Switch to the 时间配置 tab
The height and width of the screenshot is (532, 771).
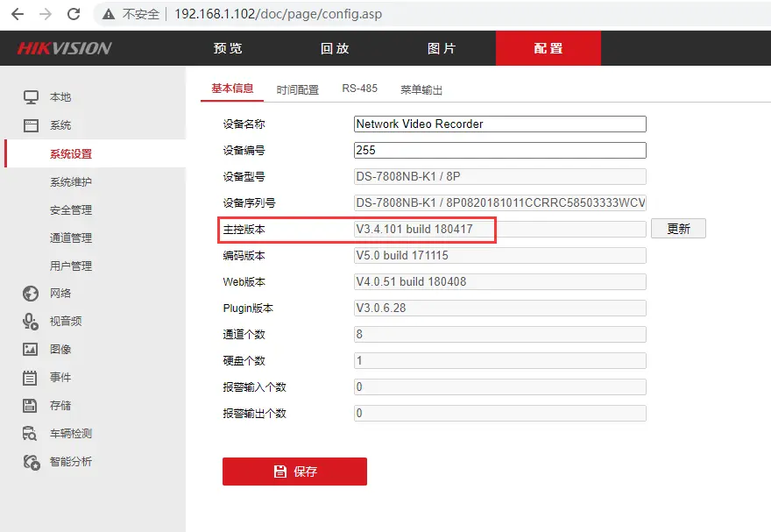[298, 89]
